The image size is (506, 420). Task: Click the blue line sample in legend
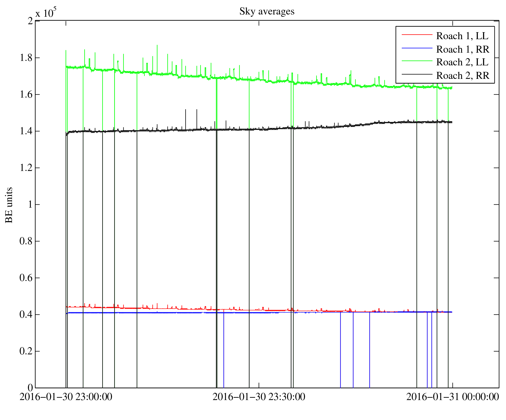click(417, 48)
